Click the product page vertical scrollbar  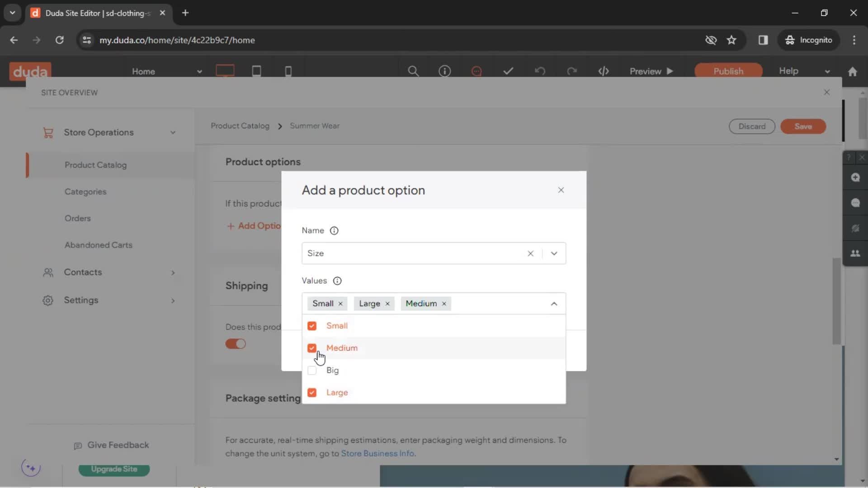point(837,301)
